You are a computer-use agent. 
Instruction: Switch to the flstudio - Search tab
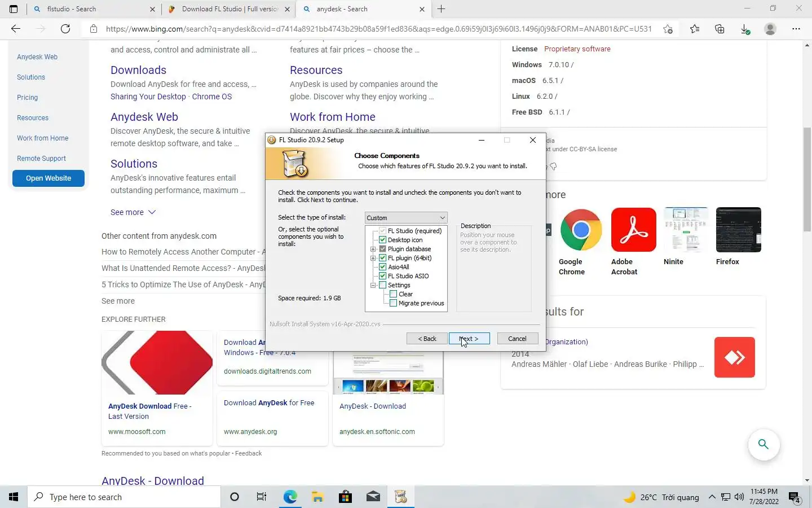coord(94,9)
